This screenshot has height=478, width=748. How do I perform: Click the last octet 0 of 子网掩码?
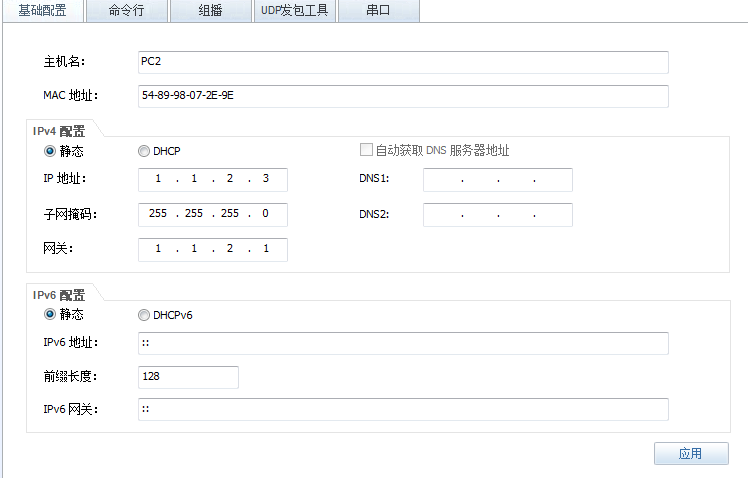(x=265, y=213)
